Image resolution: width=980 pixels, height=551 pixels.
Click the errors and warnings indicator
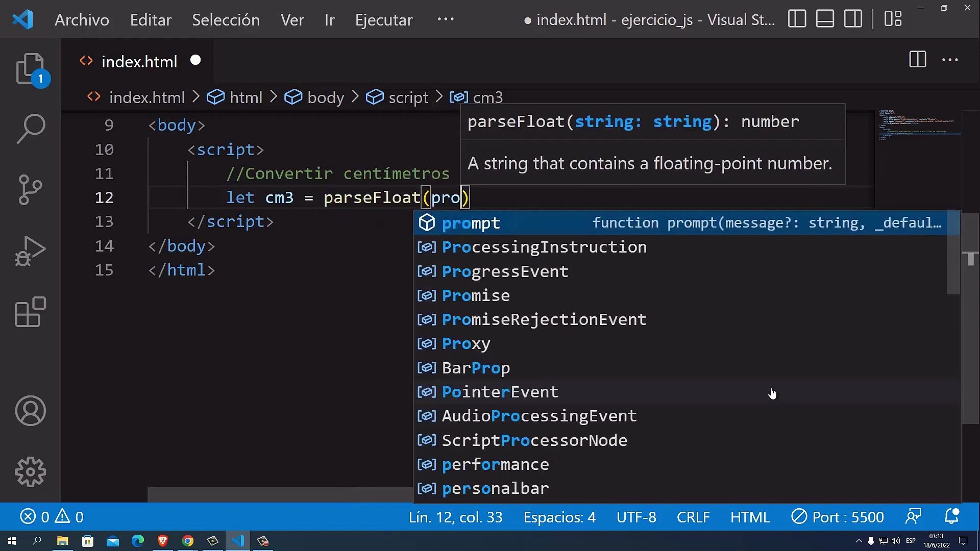coord(51,517)
